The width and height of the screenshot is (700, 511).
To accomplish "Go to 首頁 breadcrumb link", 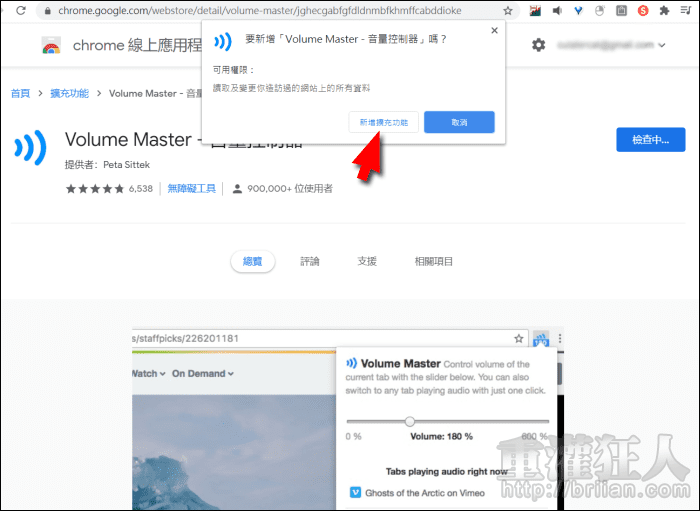I will point(21,93).
